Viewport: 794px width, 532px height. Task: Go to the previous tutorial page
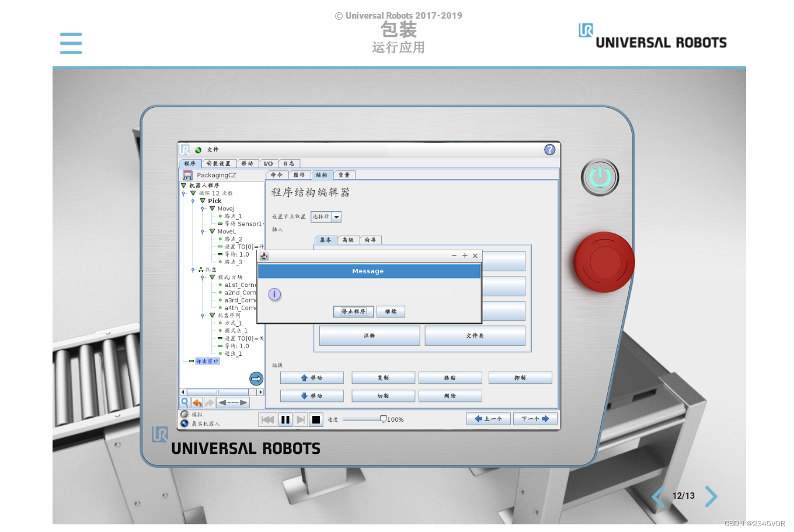point(659,496)
